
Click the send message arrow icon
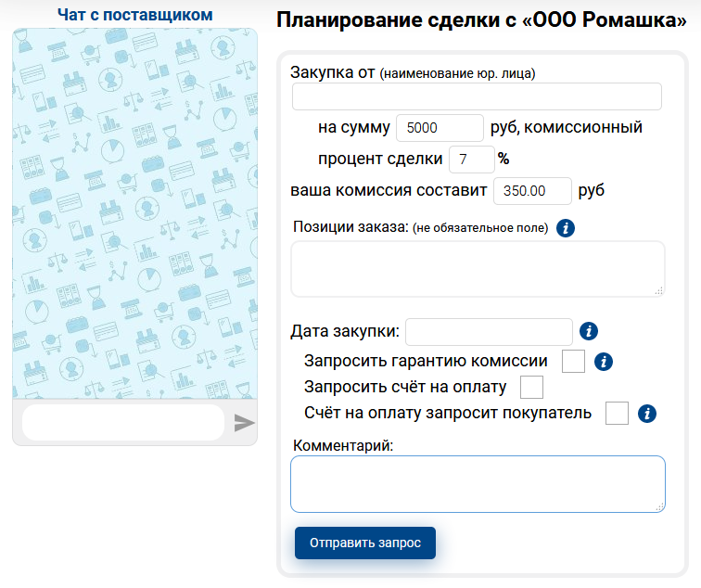point(244,423)
